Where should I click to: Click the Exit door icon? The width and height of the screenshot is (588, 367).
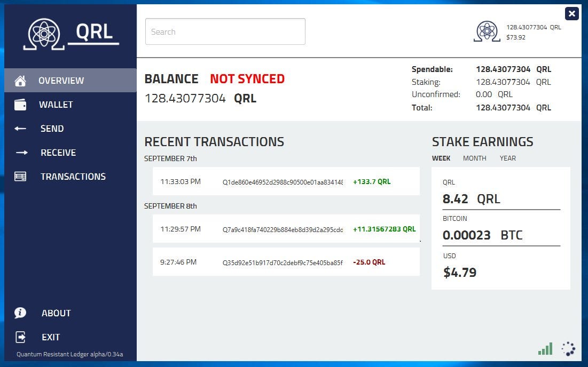click(x=20, y=337)
